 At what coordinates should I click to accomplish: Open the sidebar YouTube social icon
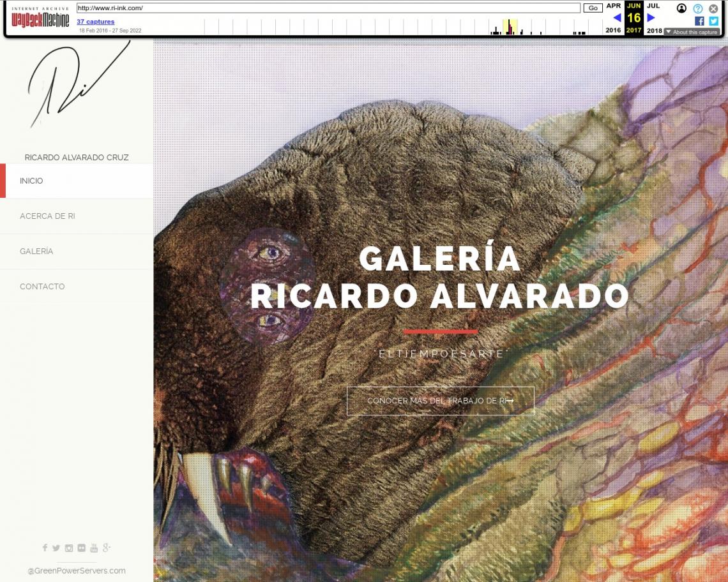(94, 548)
